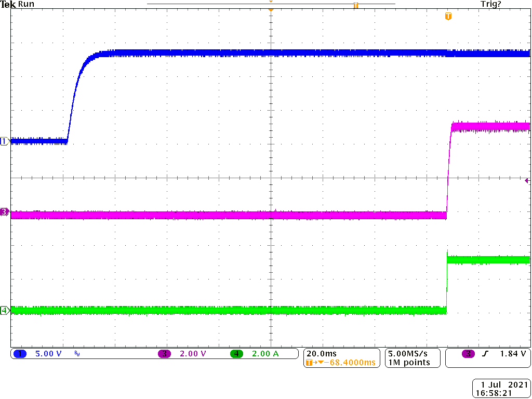Click the Tek logo

pos(8,4)
